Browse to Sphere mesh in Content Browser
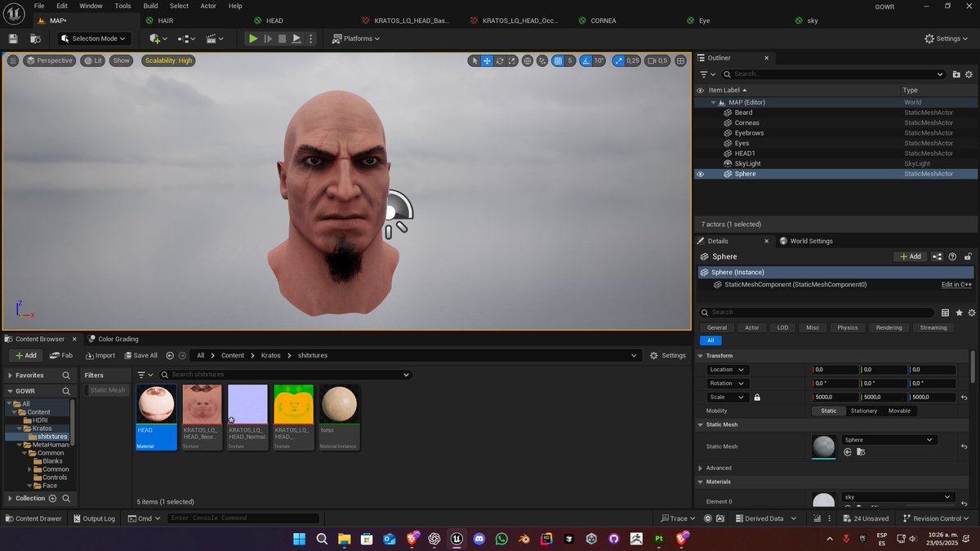 [x=859, y=451]
